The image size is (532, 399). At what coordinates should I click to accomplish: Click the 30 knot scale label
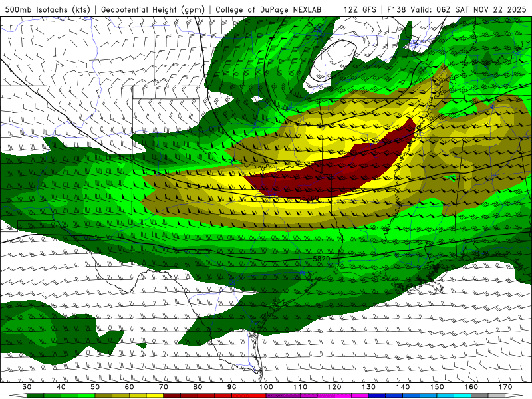pos(27,387)
